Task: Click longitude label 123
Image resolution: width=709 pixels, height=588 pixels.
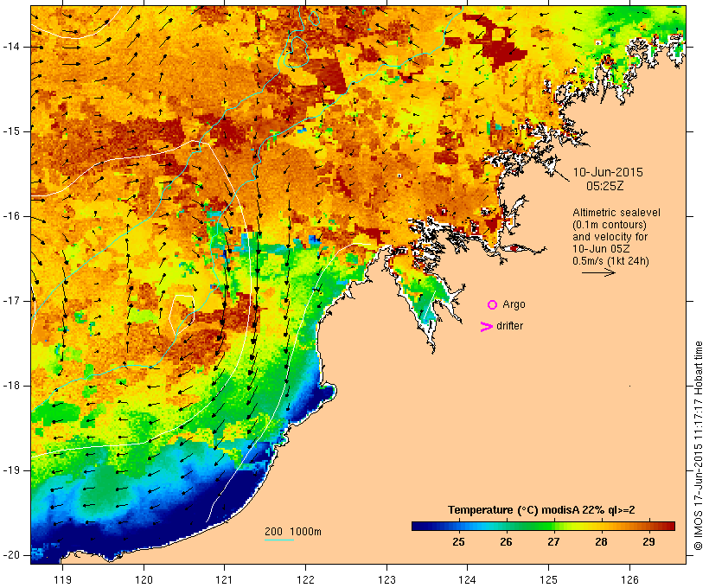Action: (x=386, y=579)
